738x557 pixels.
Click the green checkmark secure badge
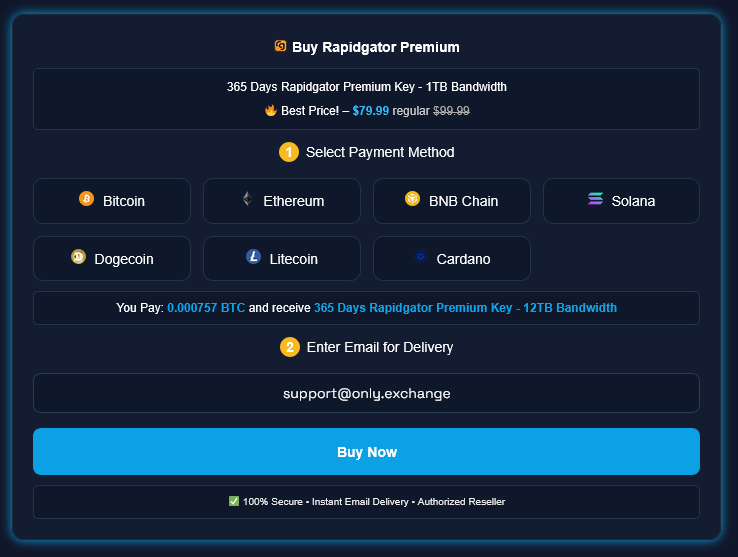click(x=234, y=501)
